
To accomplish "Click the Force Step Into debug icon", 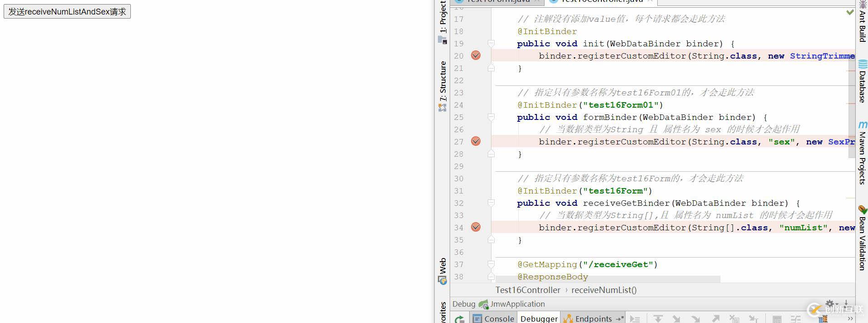I will pos(696,319).
